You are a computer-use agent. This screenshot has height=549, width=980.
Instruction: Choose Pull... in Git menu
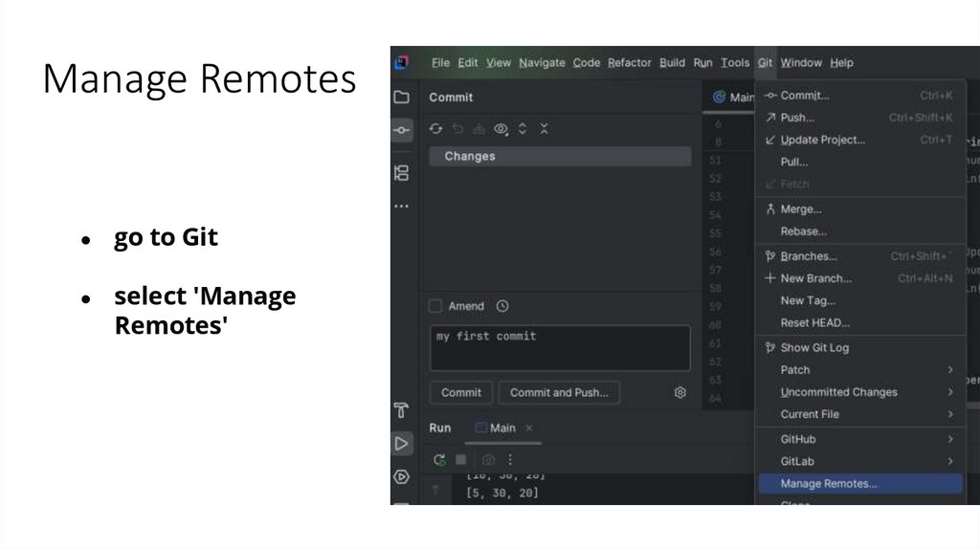(860, 162)
